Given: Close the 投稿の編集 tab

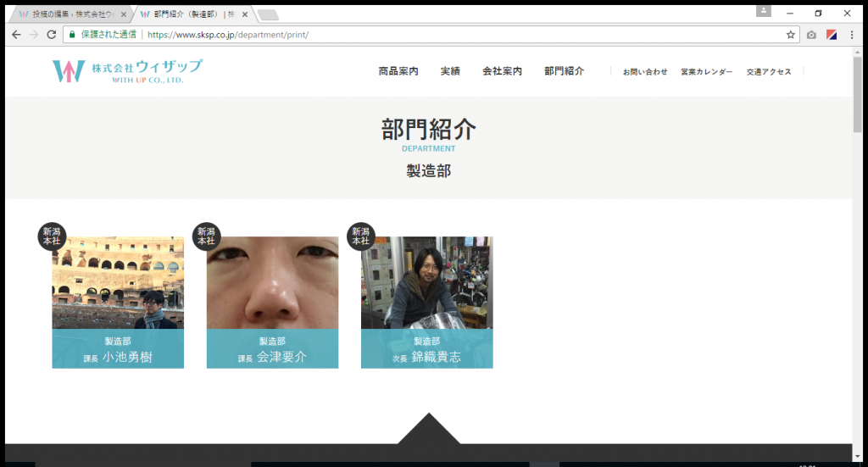Looking at the screenshot, I should tap(124, 14).
